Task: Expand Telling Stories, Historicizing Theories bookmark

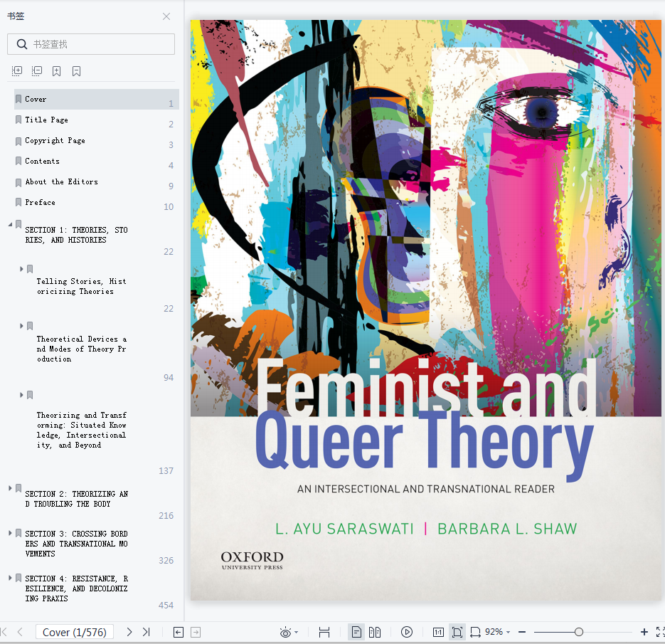Action: coord(21,269)
